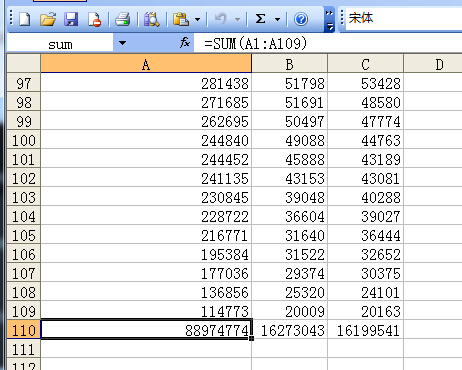This screenshot has height=370, width=462.
Task: Open the Name Box dropdown arrow
Action: tap(122, 43)
